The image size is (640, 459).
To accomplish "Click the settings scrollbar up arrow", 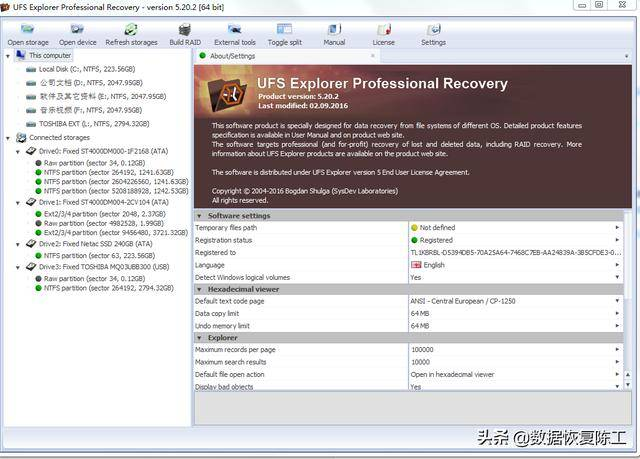I will [x=628, y=375].
